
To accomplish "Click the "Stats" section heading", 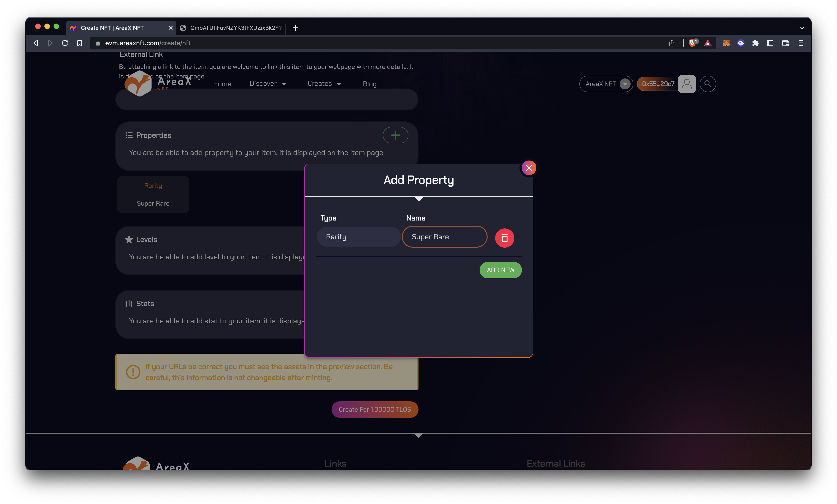I will coord(145,303).
